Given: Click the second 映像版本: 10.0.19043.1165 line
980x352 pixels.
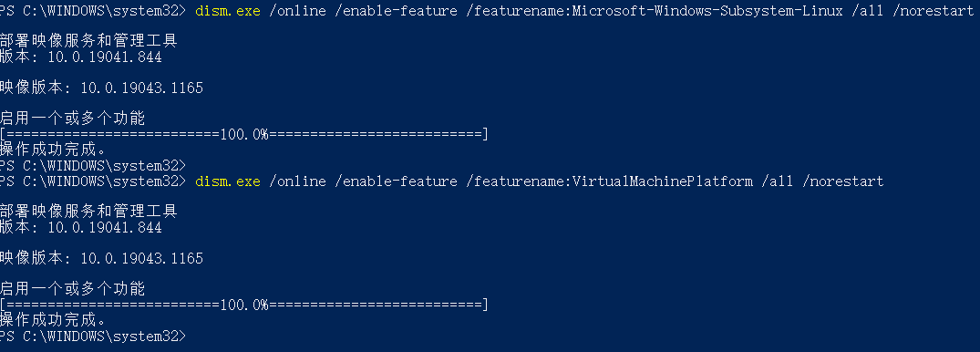Looking at the screenshot, I should [102, 258].
